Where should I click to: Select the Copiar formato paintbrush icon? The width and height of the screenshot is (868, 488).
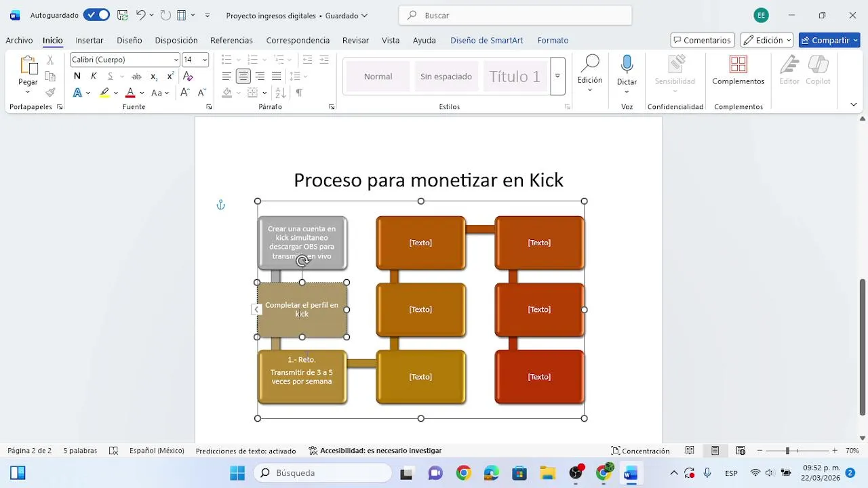pos(50,92)
